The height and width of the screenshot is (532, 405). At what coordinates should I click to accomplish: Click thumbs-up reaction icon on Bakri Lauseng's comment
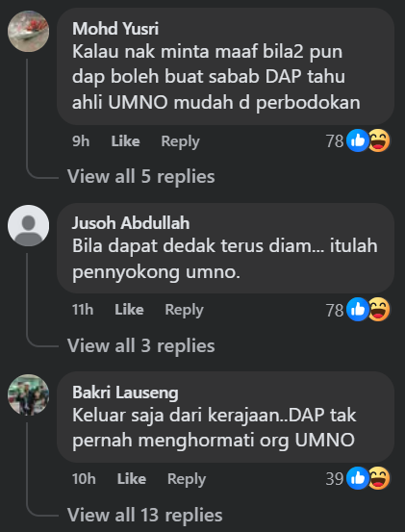click(x=358, y=478)
